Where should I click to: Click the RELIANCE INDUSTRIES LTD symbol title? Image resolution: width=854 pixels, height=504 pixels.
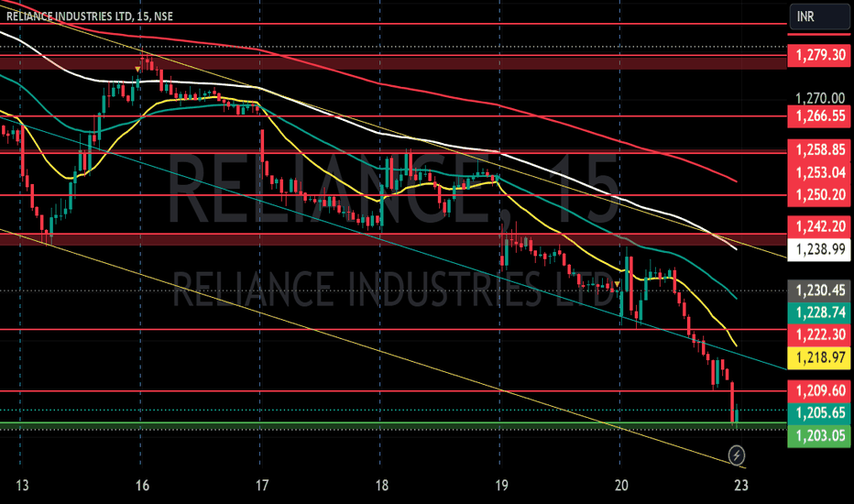[89, 16]
